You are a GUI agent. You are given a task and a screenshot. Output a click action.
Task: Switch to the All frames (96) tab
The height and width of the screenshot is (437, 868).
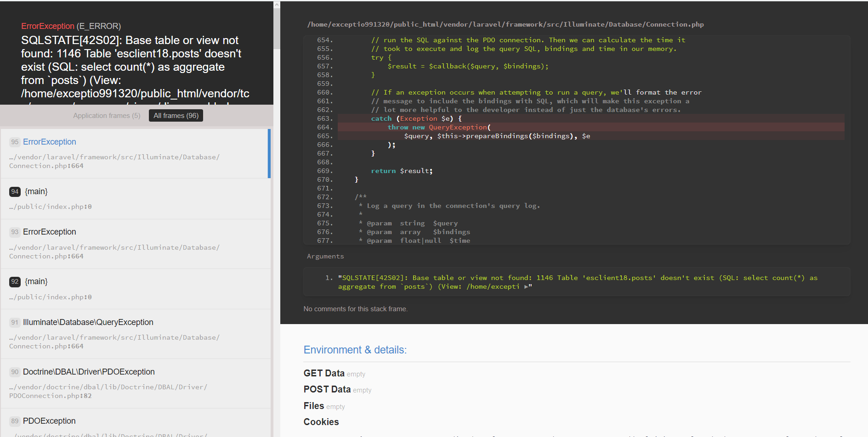click(x=176, y=115)
